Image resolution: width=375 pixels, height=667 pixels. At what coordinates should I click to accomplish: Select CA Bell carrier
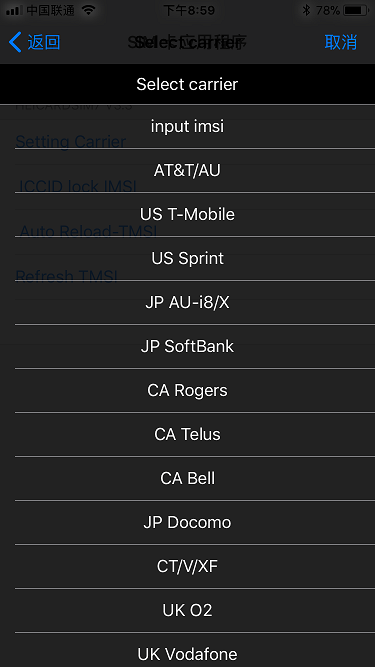point(188,479)
